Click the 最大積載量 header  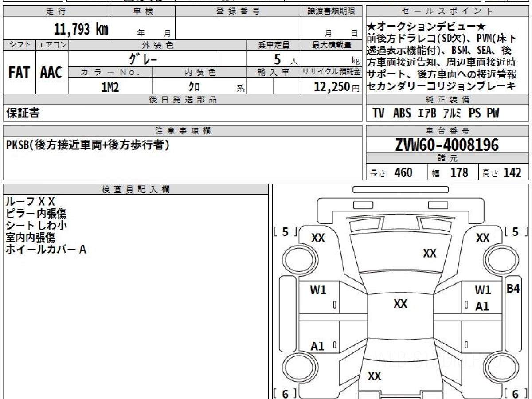tap(331, 45)
